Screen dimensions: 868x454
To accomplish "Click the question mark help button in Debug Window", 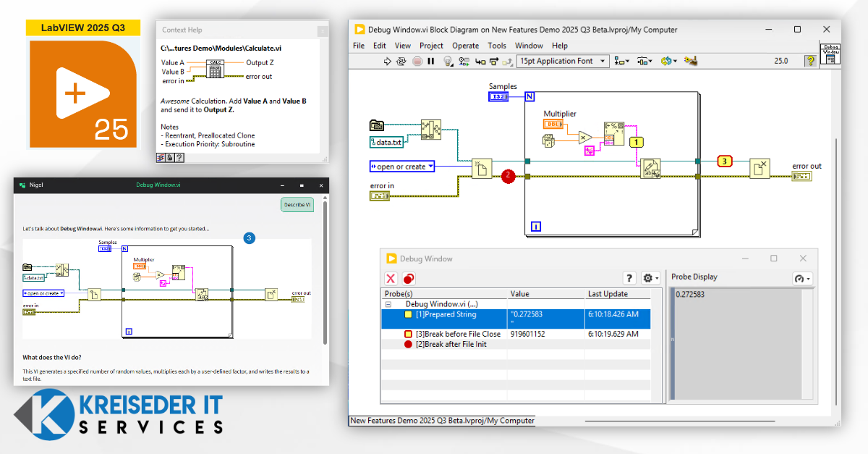I will tap(629, 278).
